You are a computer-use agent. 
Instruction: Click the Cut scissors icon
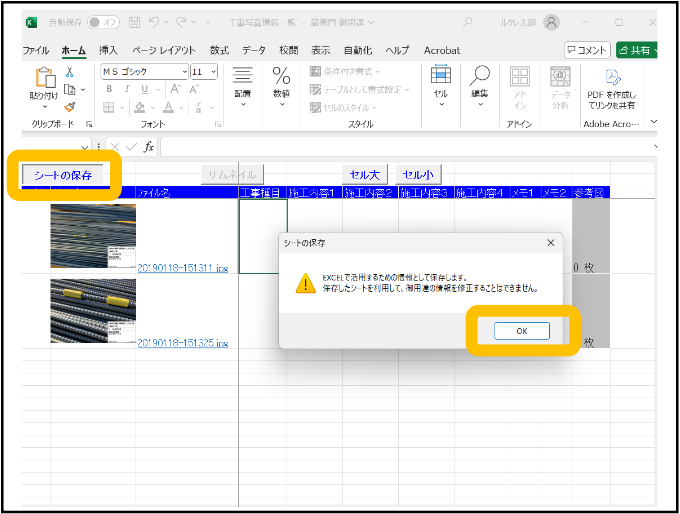pos(70,72)
